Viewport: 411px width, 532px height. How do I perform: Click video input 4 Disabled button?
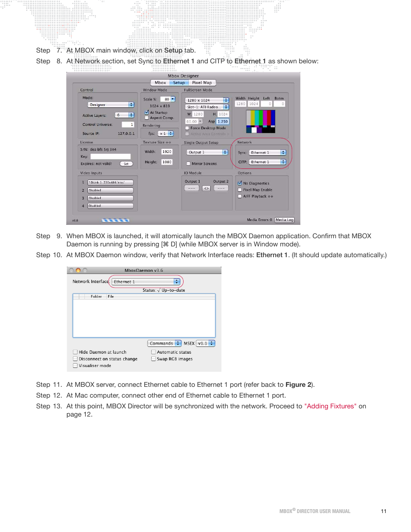110,206
